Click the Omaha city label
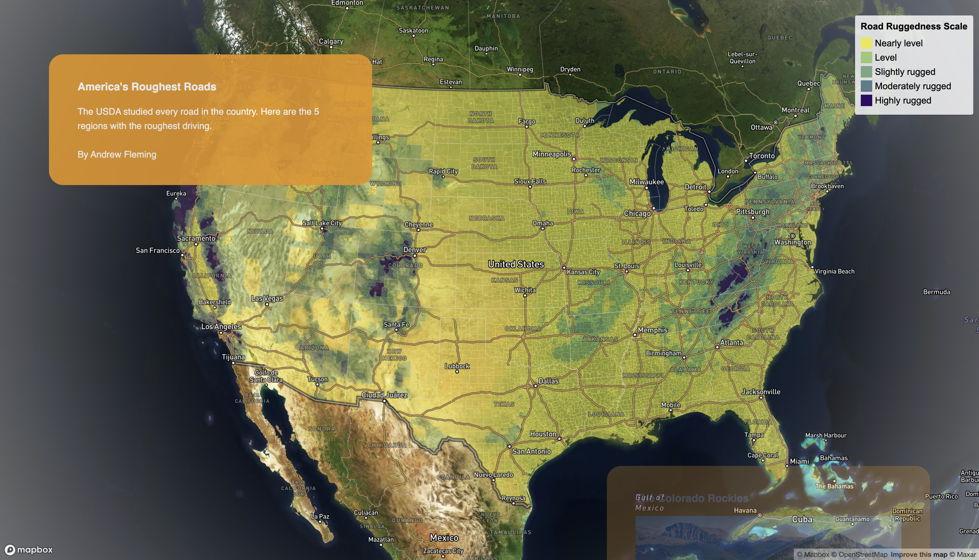 (x=543, y=223)
